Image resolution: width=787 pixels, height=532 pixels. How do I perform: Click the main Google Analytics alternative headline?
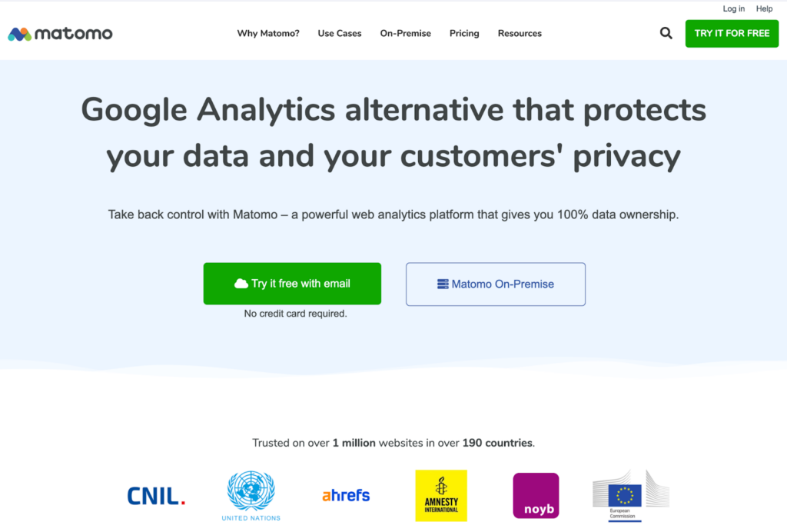point(393,133)
